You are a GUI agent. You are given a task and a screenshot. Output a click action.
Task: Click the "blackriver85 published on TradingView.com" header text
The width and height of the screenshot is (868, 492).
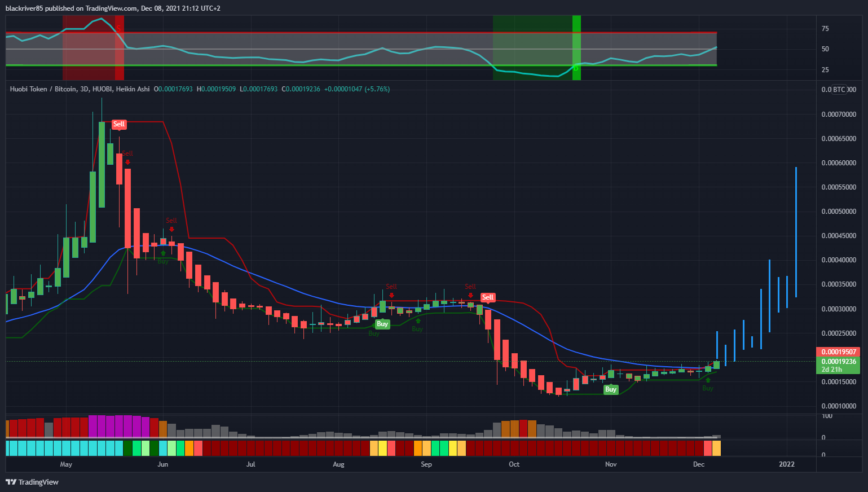pos(71,8)
